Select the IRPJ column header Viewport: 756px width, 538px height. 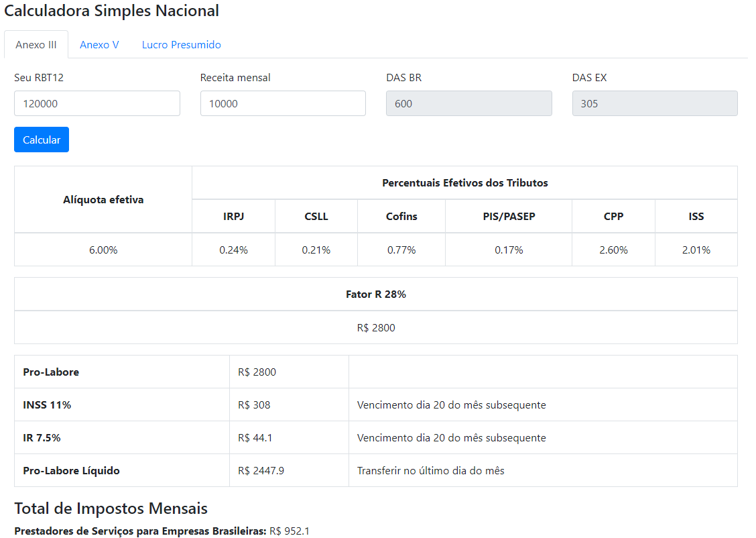click(233, 216)
